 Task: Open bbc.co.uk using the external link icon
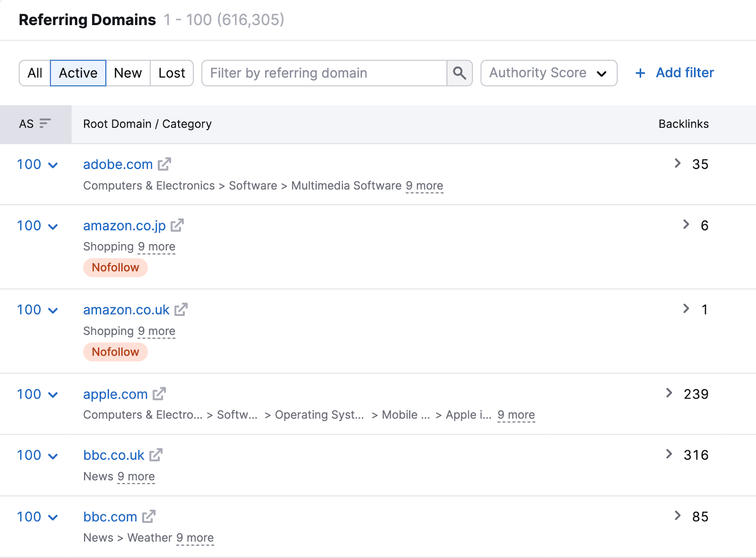tap(155, 455)
